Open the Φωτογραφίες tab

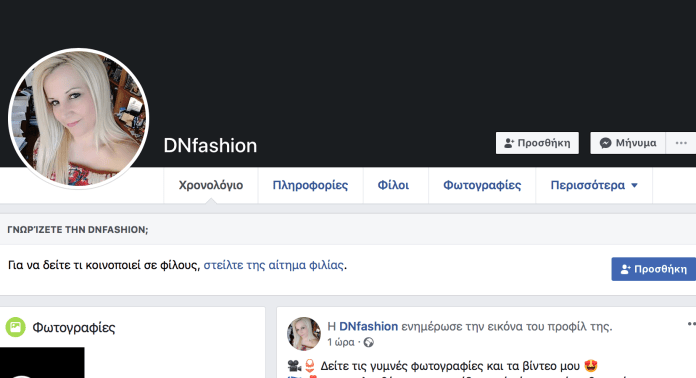click(482, 185)
